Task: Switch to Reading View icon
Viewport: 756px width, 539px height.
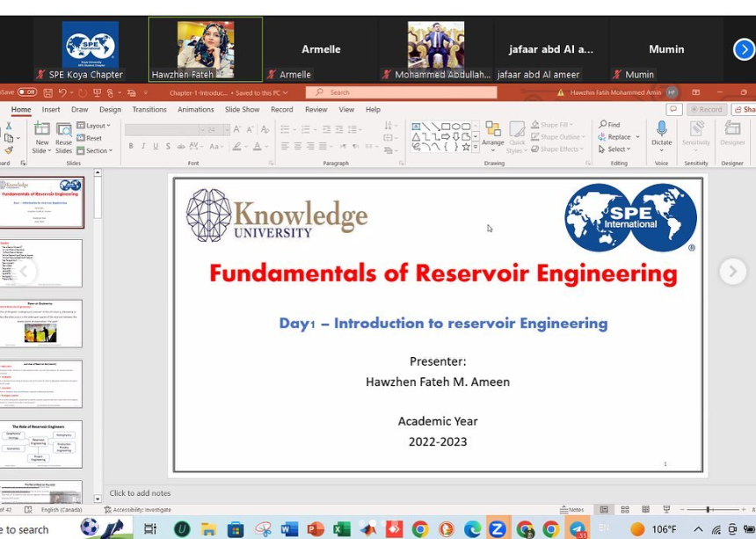Action: click(x=645, y=510)
